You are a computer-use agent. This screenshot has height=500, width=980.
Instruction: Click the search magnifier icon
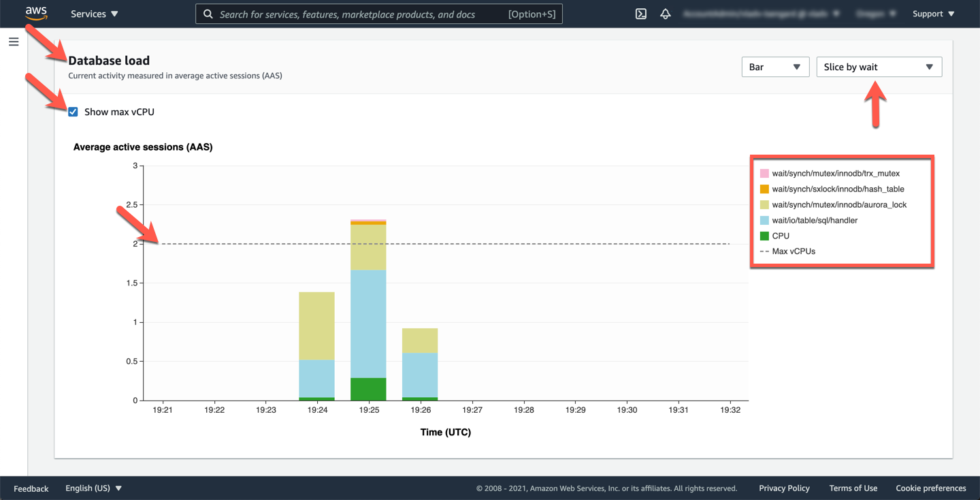click(208, 14)
